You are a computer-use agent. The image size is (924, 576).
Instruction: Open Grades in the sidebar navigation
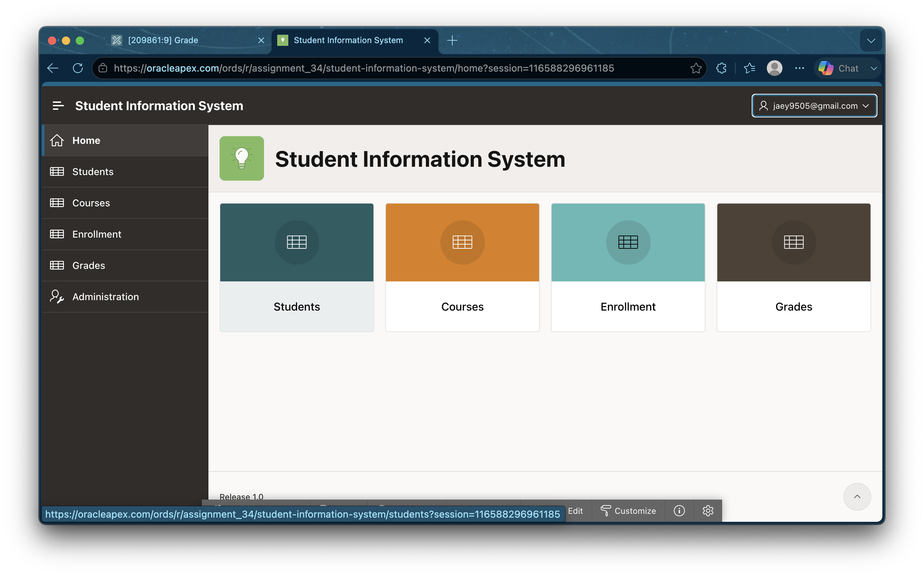click(125, 265)
